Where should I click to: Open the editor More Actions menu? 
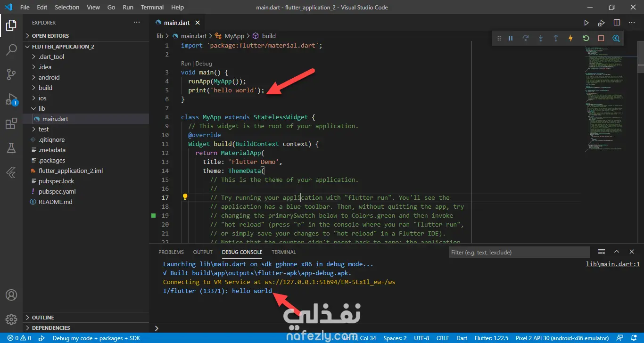pyautogui.click(x=632, y=23)
